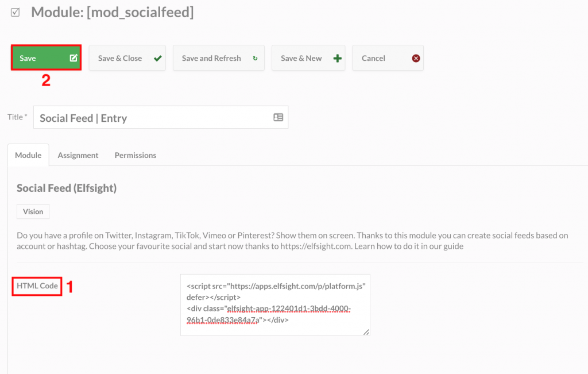Screen dimensions: 588x374
Task: Click the green checkmark icon beside Save & Close
Action: [158, 58]
